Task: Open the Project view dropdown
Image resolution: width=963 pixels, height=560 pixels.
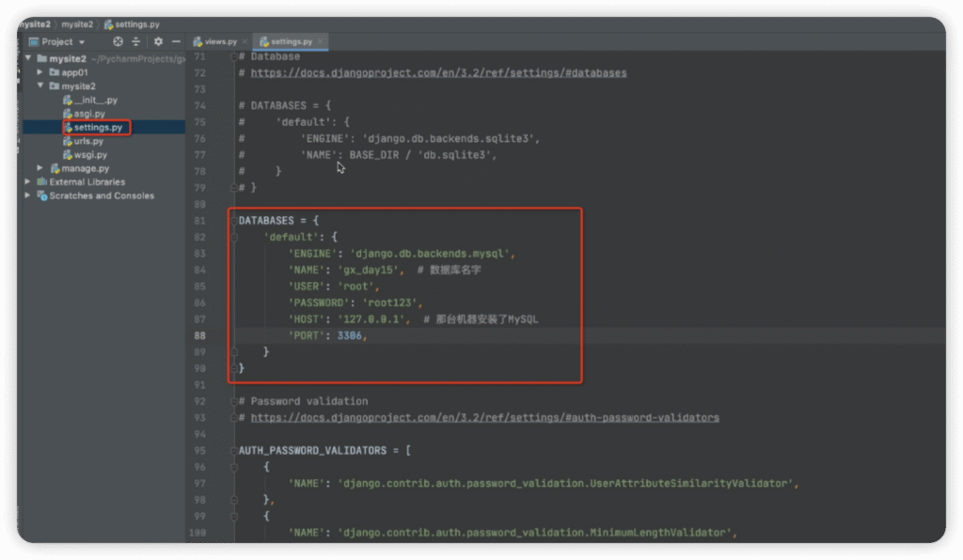Action: tap(82, 42)
